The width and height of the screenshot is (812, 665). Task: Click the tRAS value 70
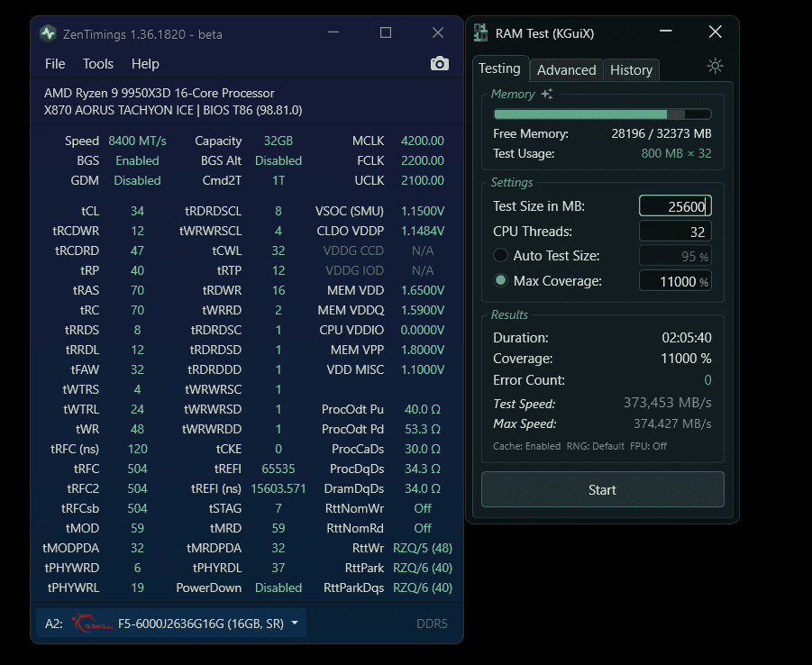137,290
